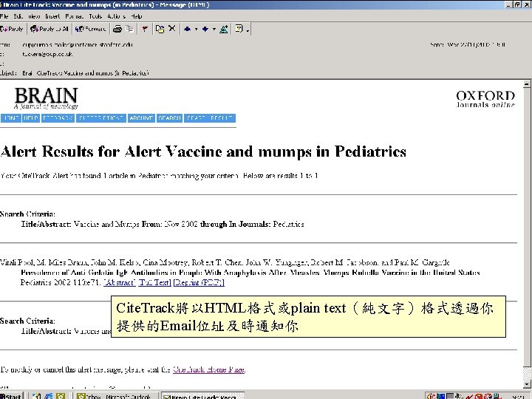Expand the toolbar options arrow

point(248,30)
